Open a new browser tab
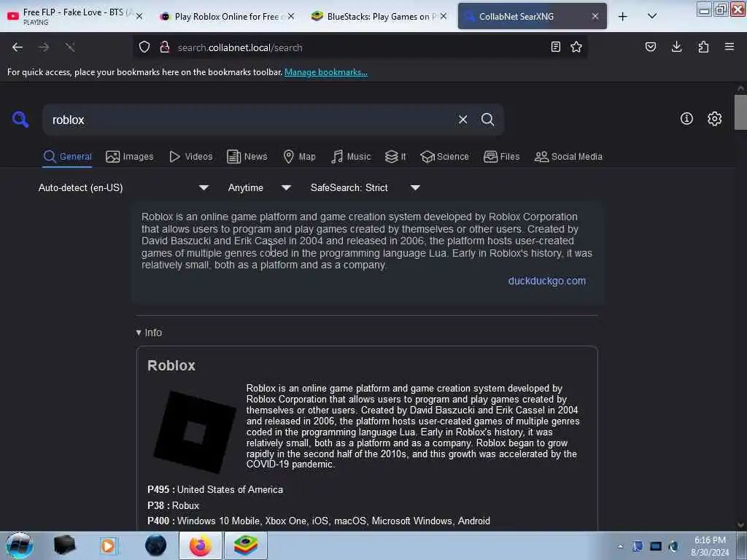This screenshot has width=747, height=560. coord(623,17)
